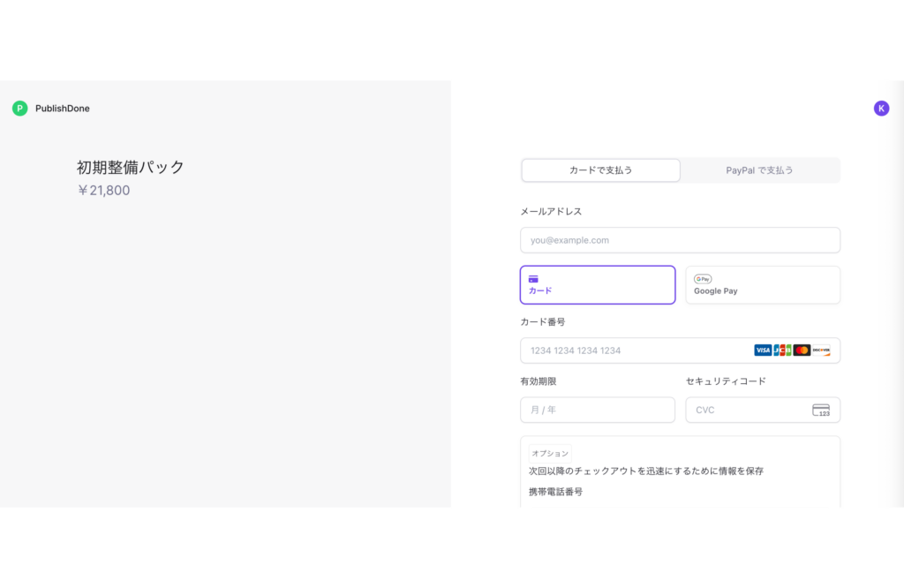Click the Google Pay logo badge
The width and height of the screenshot is (904, 588).
(x=703, y=279)
